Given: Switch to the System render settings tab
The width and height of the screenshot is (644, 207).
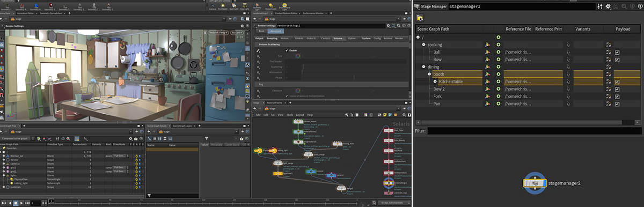Looking at the screenshot, I should [366, 39].
